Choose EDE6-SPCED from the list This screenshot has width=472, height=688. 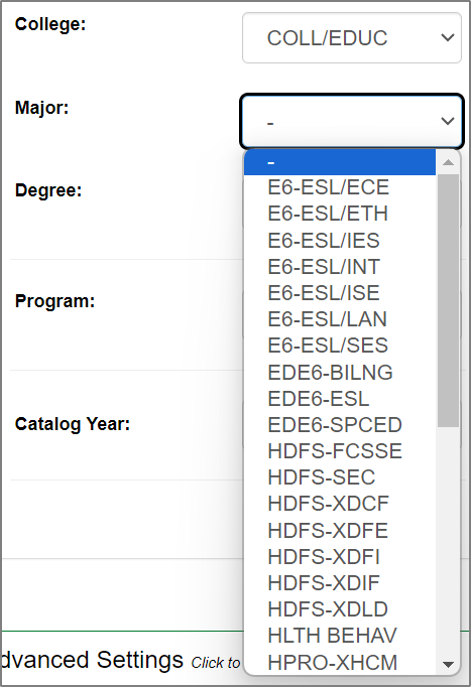[x=340, y=425]
